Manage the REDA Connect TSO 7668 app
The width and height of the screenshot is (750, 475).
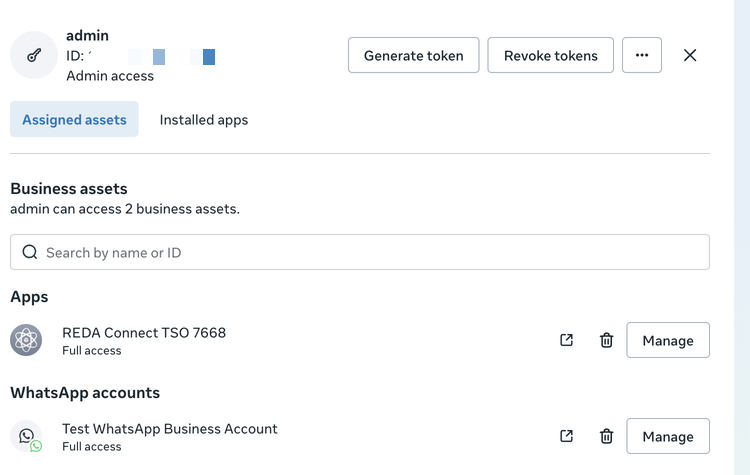point(668,340)
